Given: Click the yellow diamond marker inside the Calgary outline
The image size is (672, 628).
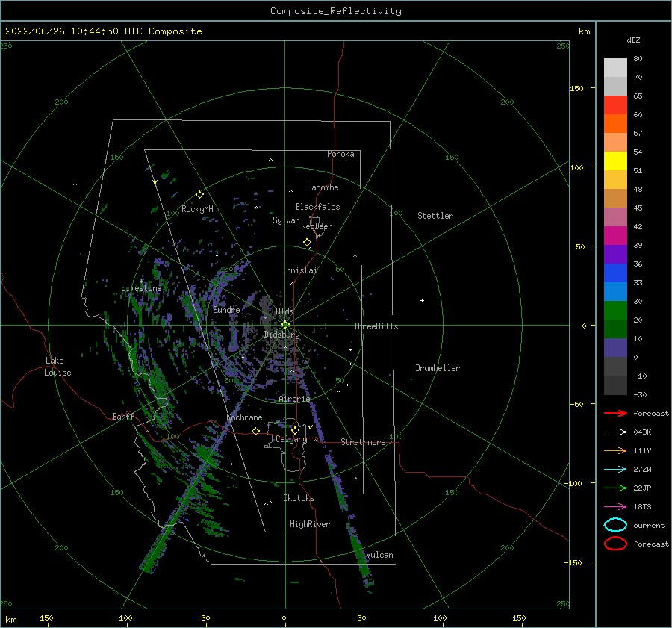Looking at the screenshot, I should click(x=295, y=430).
